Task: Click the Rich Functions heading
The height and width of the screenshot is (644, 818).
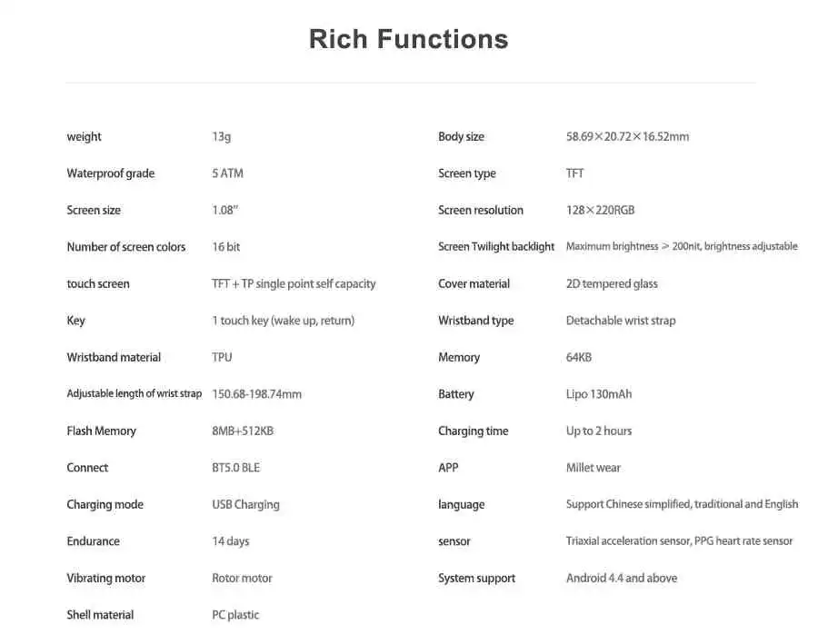Action: coord(408,39)
